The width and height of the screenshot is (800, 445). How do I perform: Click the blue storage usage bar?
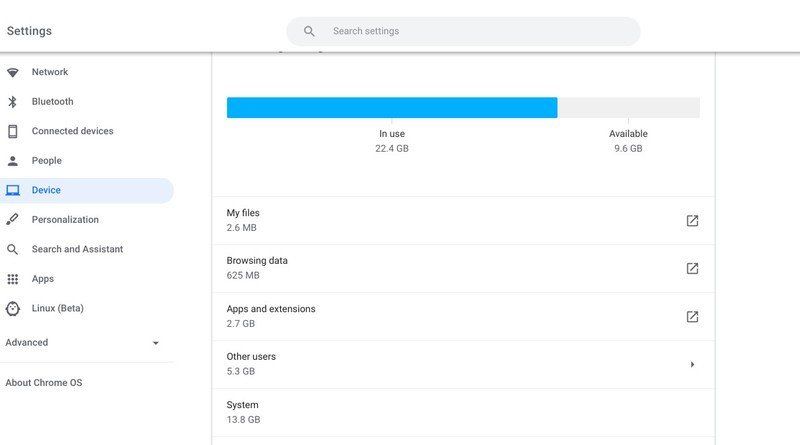tap(391, 108)
